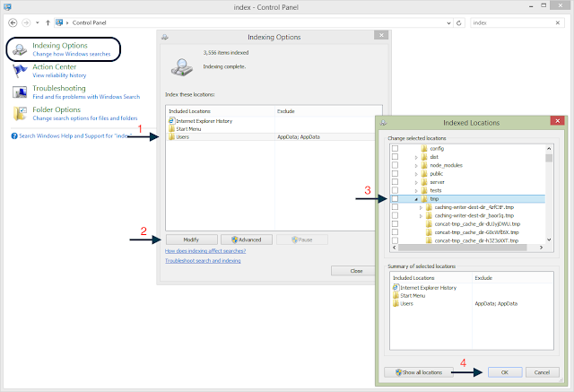Go back with the back arrow
574x392 pixels.
coord(13,22)
